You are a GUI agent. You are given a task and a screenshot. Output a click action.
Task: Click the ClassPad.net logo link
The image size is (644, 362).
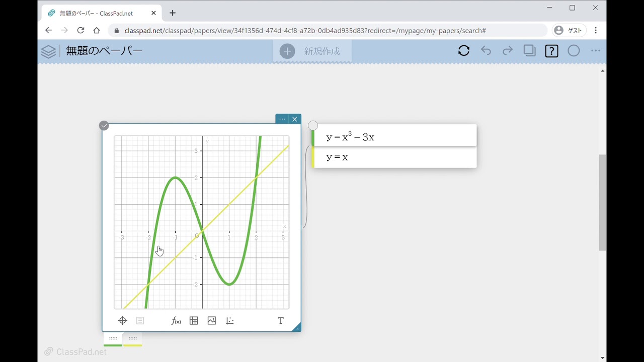click(75, 352)
